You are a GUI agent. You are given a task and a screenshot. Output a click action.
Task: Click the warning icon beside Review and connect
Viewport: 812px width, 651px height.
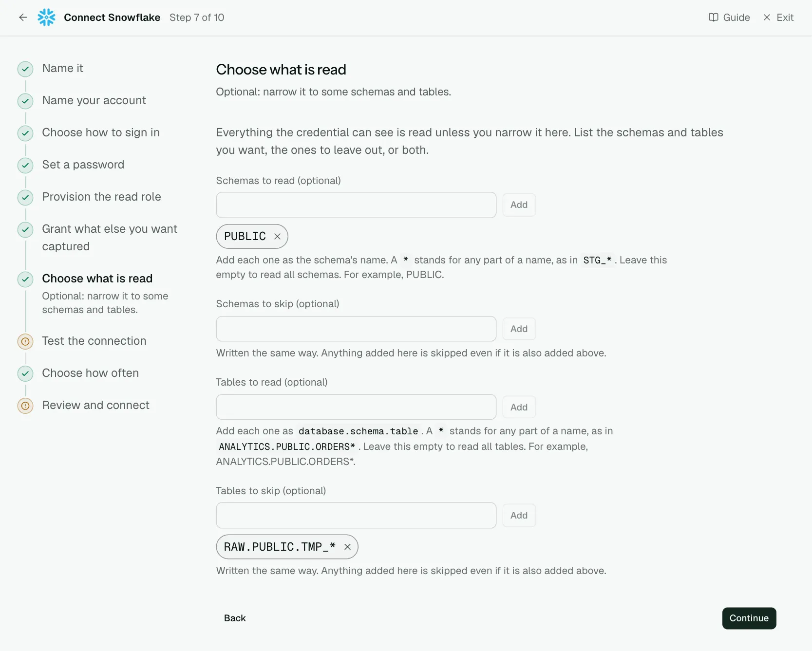point(25,406)
